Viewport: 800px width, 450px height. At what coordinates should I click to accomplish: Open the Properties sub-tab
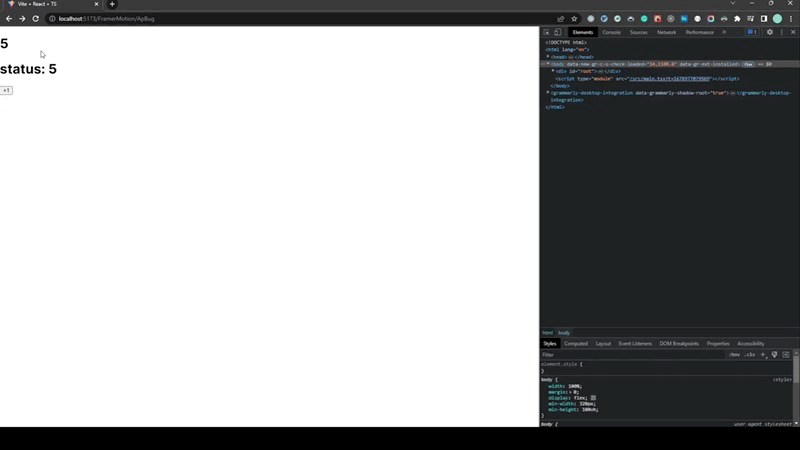[x=718, y=344]
